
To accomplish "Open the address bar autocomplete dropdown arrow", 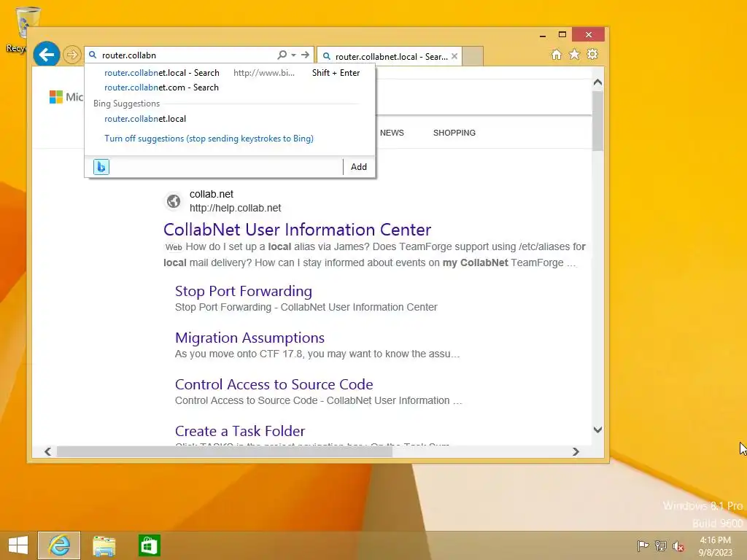I will click(293, 55).
